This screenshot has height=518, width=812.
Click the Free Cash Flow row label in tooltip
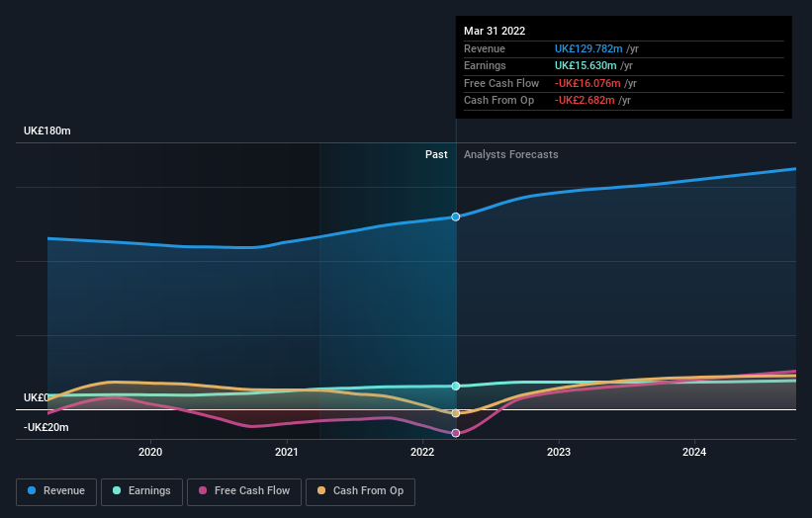[x=501, y=83]
